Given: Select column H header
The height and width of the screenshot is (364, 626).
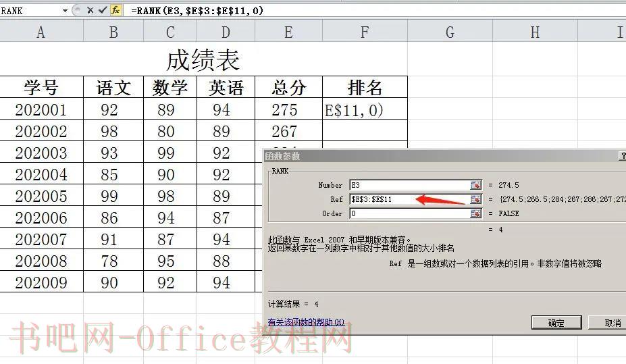Looking at the screenshot, I should coord(535,32).
